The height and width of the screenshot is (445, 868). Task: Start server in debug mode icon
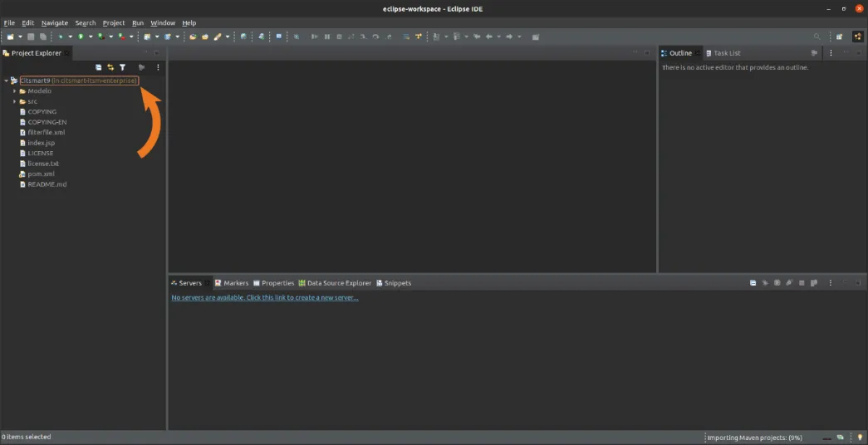coord(765,283)
